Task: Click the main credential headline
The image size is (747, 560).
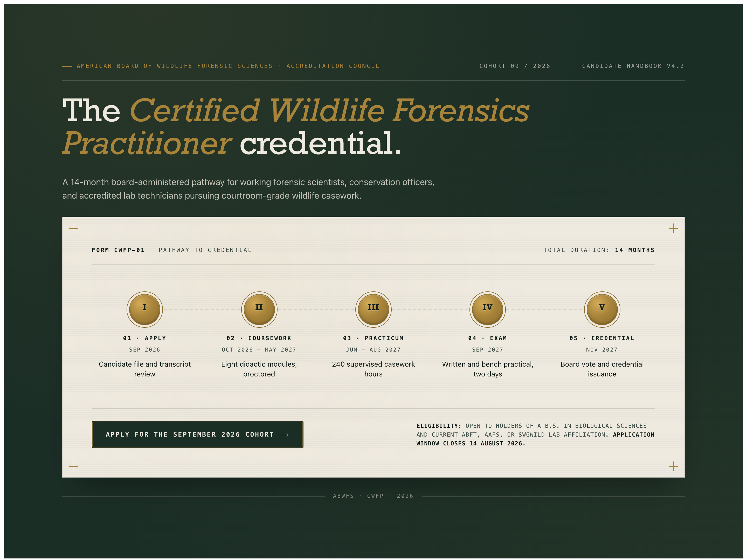Action: pos(295,127)
